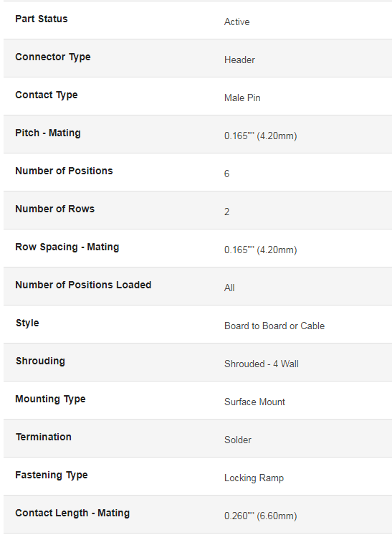The width and height of the screenshot is (392, 540).
Task: Select the rows value 2
Action: pos(226,212)
